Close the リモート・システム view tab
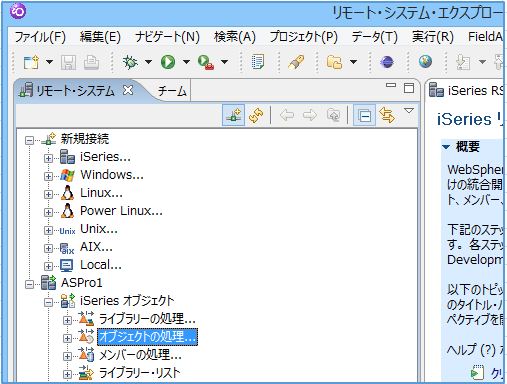 tap(128, 90)
